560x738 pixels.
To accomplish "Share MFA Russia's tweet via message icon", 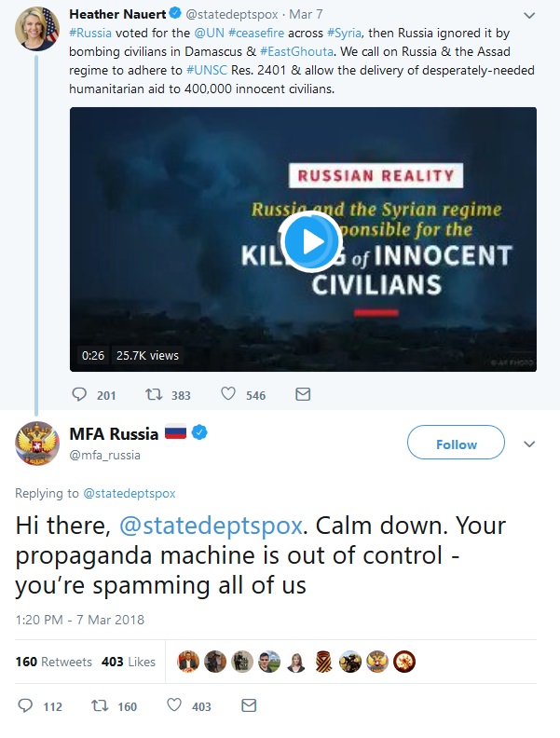I will pos(248,706).
